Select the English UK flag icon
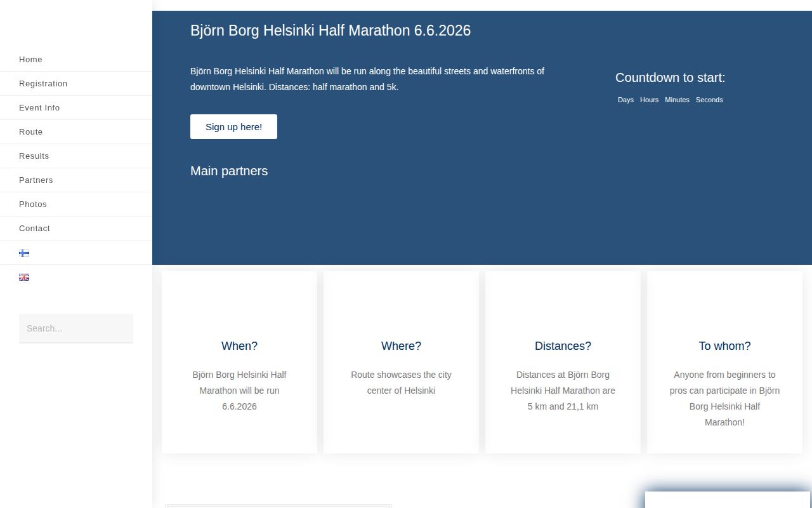 click(24, 277)
